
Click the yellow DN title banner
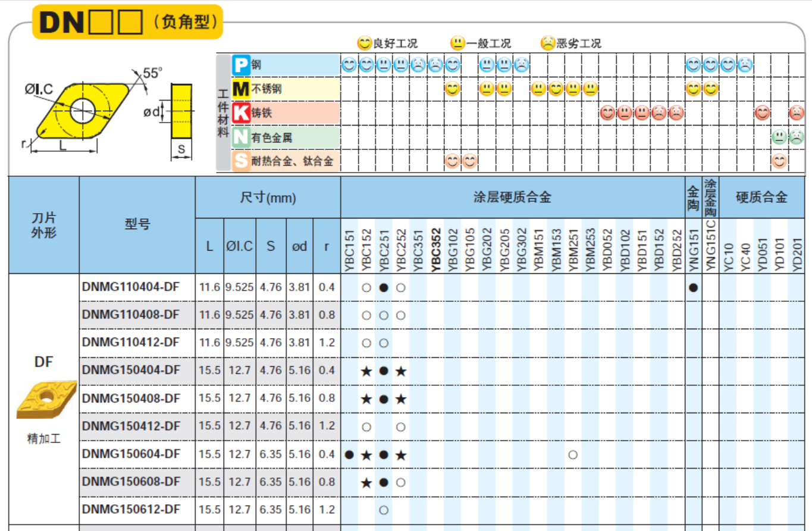click(x=127, y=22)
